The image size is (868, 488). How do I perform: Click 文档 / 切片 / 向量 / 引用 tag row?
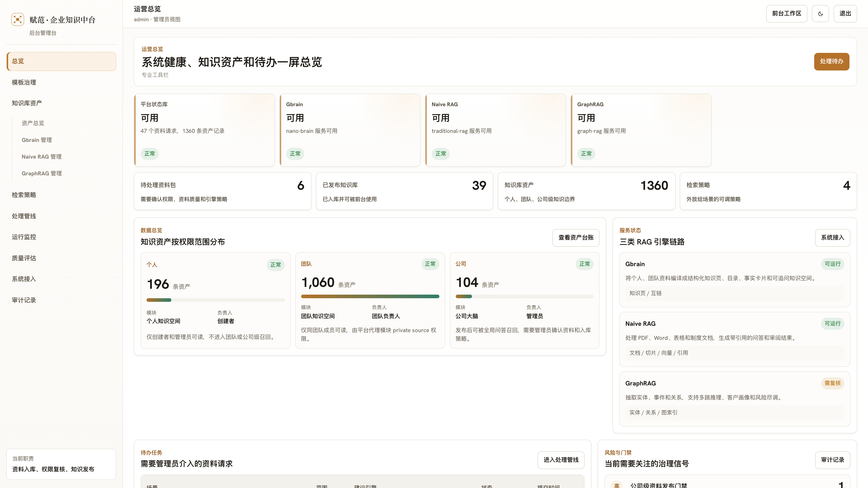(735, 353)
